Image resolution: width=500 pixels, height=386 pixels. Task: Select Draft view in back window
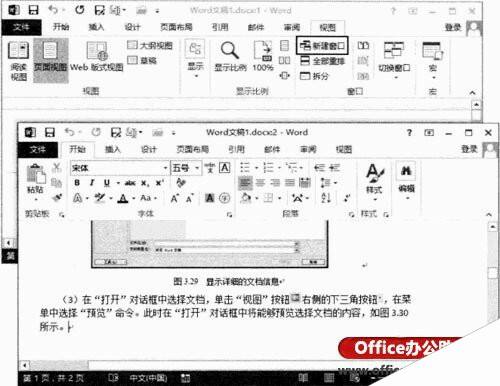pyautogui.click(x=142, y=60)
